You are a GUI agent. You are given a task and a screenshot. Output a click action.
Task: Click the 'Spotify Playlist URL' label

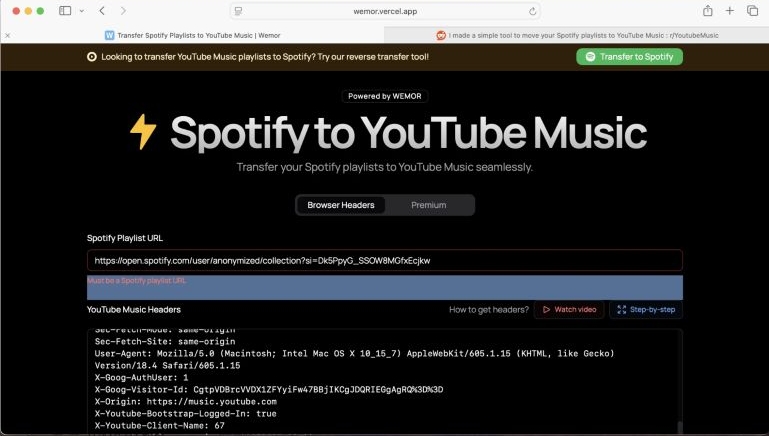[x=125, y=238]
